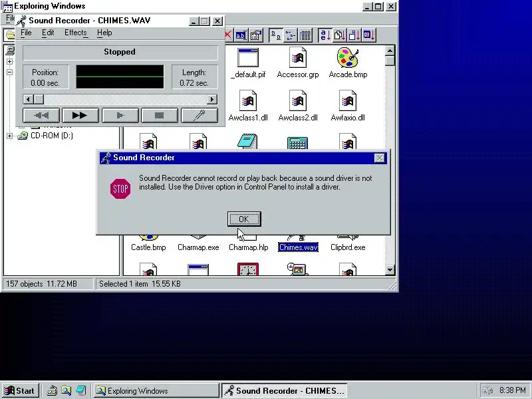The image size is (532, 399).
Task: Click the Record microphone button
Action: (199, 115)
